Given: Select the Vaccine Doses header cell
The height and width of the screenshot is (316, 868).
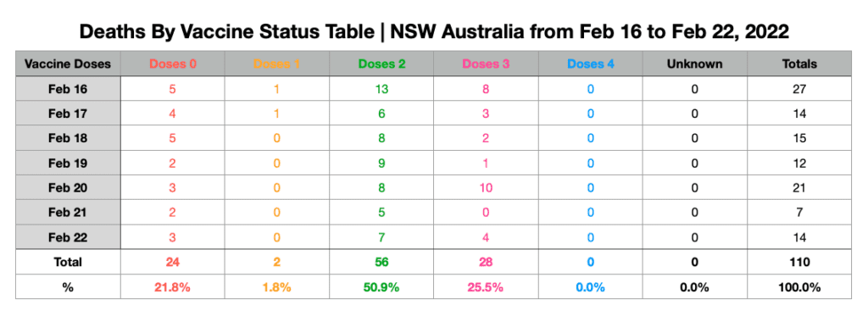Looking at the screenshot, I should pos(68,64).
